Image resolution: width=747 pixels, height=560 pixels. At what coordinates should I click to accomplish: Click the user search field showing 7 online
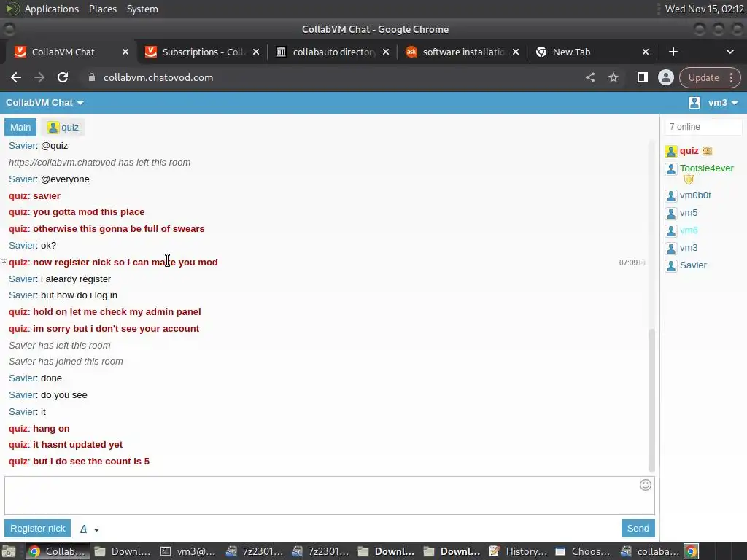pyautogui.click(x=703, y=127)
